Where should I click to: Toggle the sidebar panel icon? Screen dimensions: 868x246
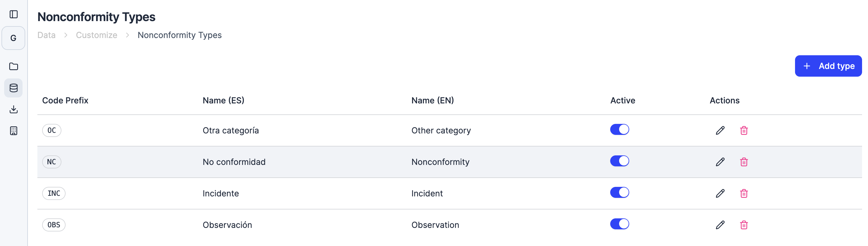[x=13, y=14]
